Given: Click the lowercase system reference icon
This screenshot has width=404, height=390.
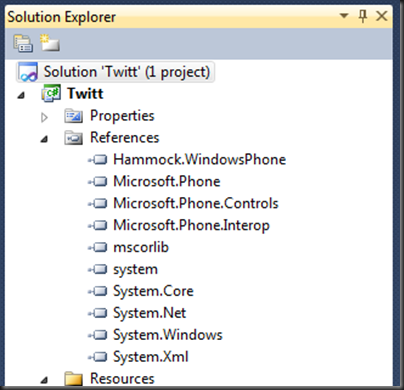Looking at the screenshot, I should 98,269.
